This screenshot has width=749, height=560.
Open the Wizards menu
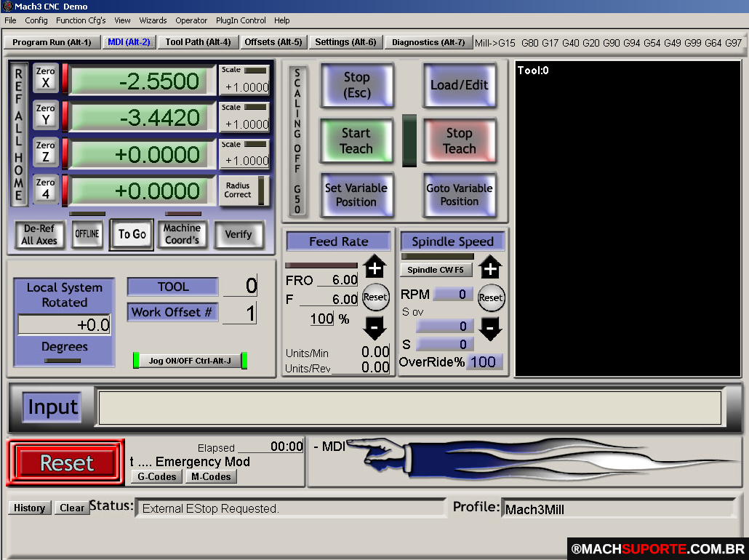(x=153, y=20)
